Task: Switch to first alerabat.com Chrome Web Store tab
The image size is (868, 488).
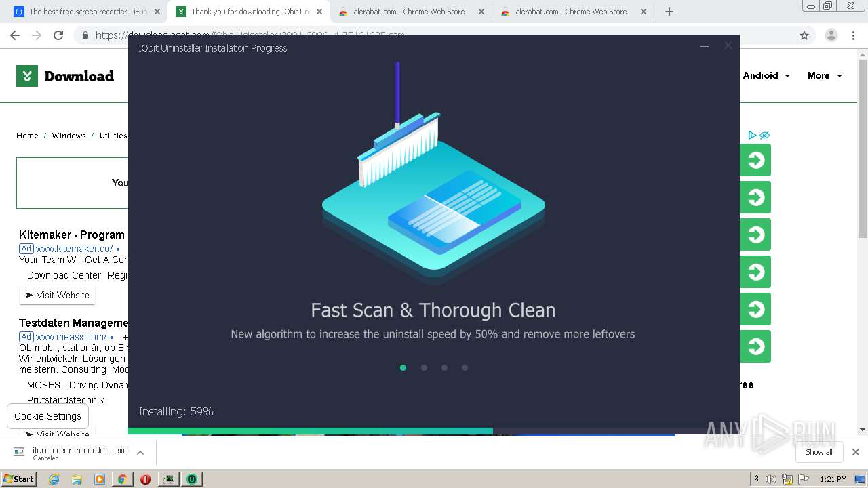Action: [x=410, y=12]
